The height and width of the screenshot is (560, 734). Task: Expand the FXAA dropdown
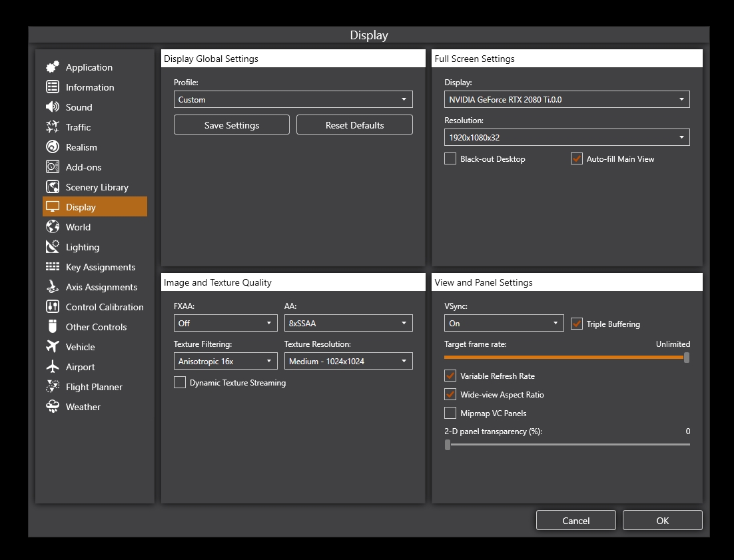pyautogui.click(x=225, y=322)
